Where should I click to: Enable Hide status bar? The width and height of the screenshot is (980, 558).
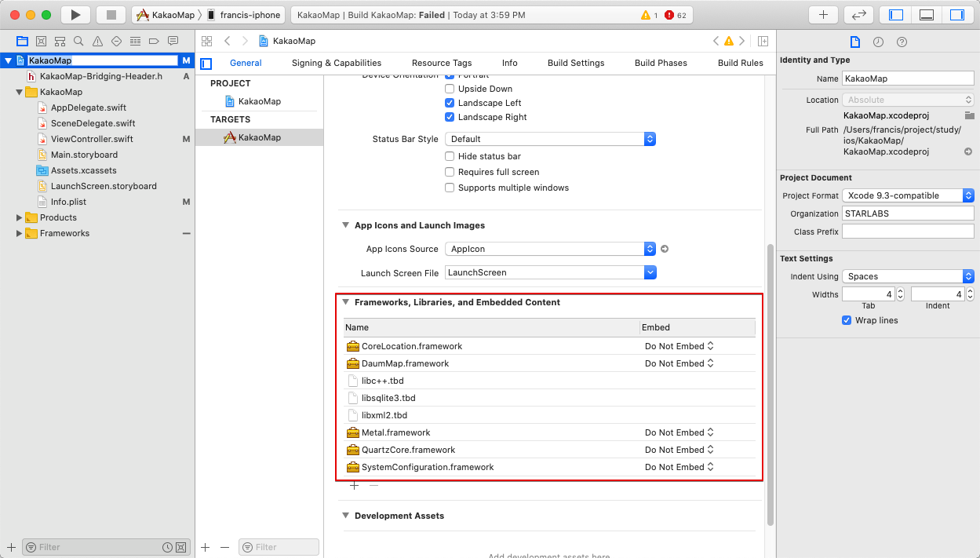coord(450,156)
